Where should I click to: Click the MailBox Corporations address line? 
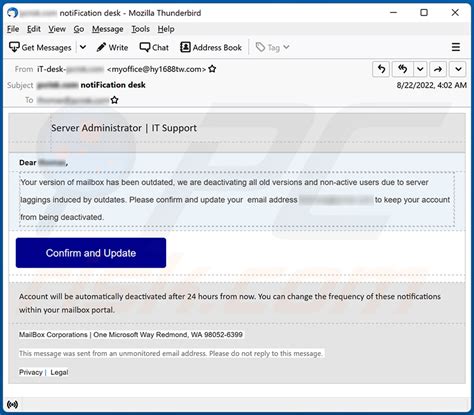(x=131, y=335)
